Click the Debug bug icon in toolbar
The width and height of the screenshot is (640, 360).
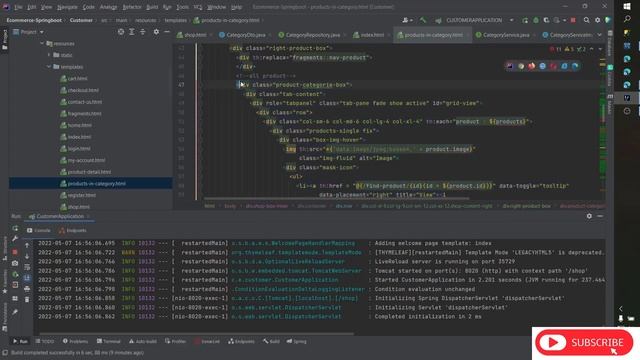tap(536, 20)
